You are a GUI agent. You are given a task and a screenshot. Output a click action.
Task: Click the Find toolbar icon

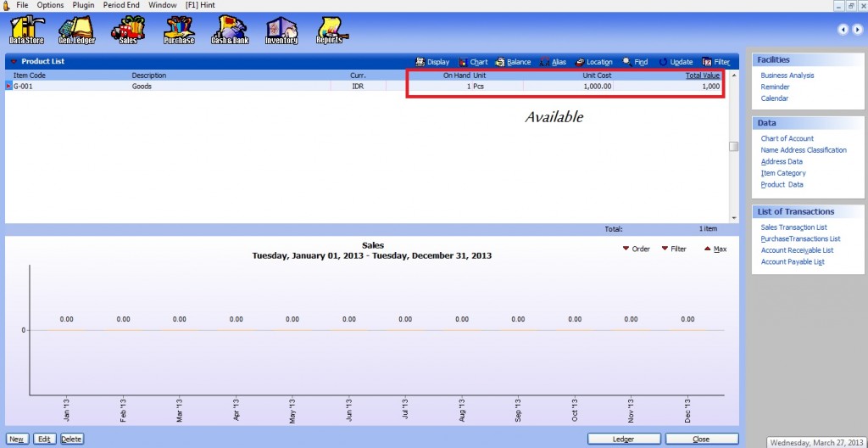coord(635,62)
